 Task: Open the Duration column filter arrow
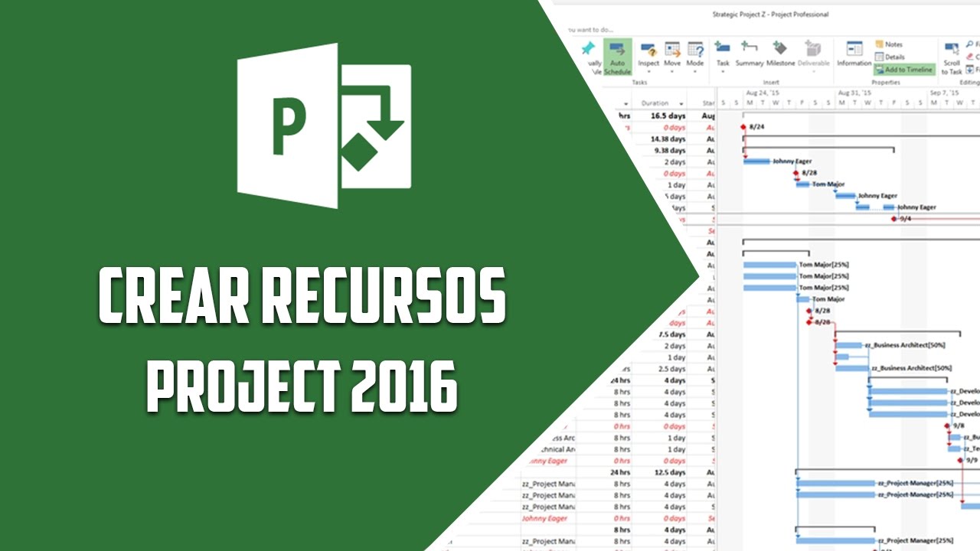pos(681,103)
